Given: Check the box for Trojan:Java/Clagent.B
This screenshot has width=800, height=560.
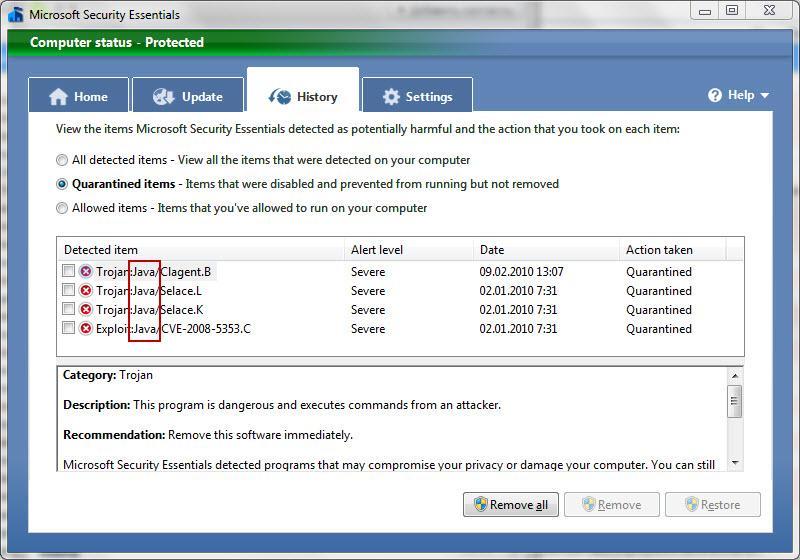Looking at the screenshot, I should click(68, 272).
